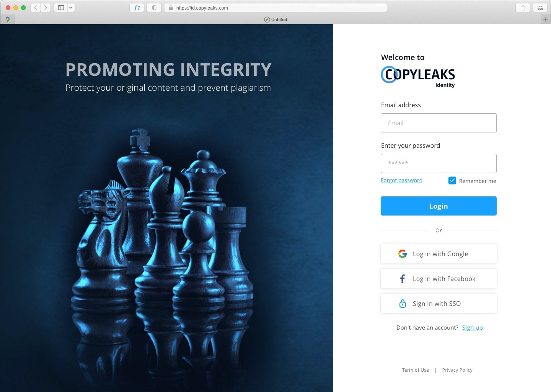Screen dimensions: 551x392
Task: Select Sign in with SSO
Action: click(x=439, y=304)
